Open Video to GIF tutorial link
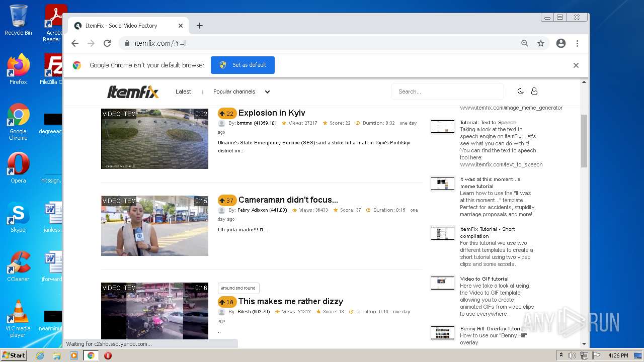This screenshot has width=644, height=362. [x=484, y=279]
